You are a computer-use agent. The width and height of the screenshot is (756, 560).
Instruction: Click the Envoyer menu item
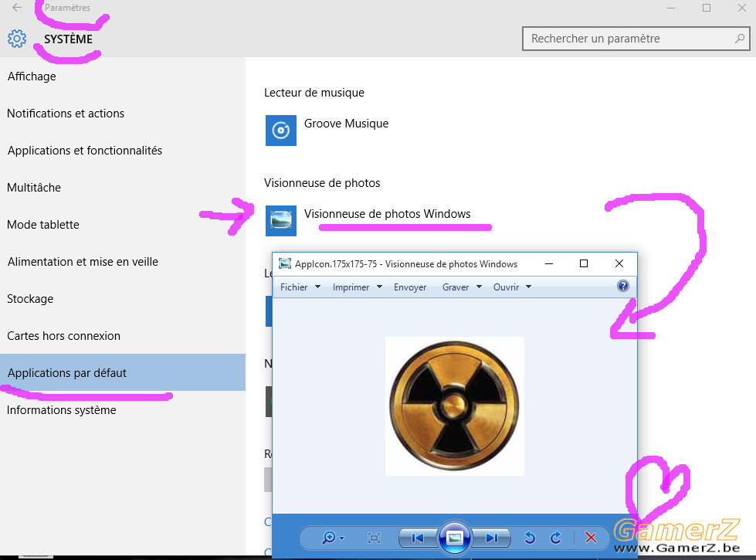410,287
